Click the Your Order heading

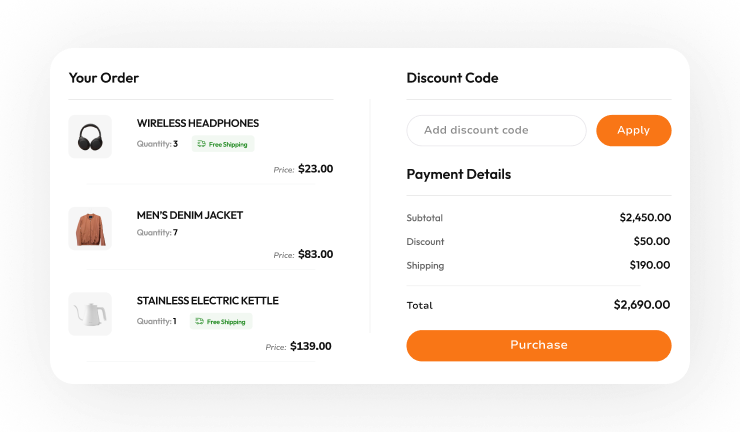pos(104,78)
